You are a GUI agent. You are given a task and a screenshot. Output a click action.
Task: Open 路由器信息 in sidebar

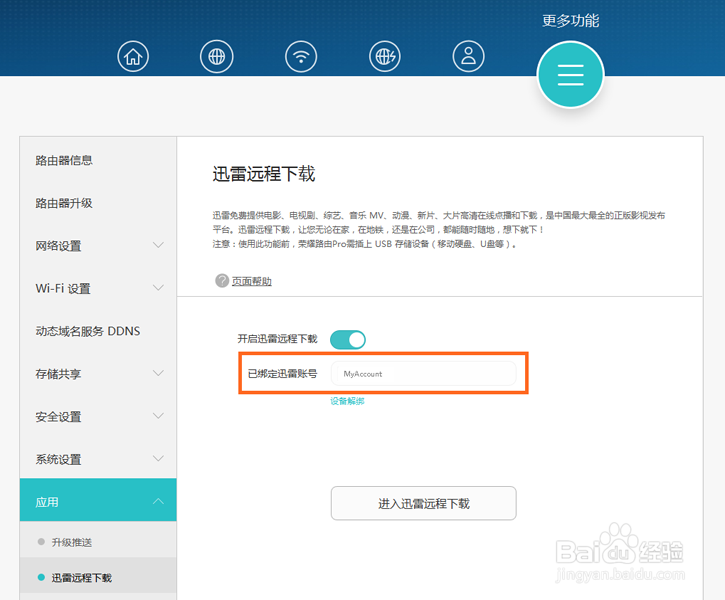pyautogui.click(x=64, y=160)
